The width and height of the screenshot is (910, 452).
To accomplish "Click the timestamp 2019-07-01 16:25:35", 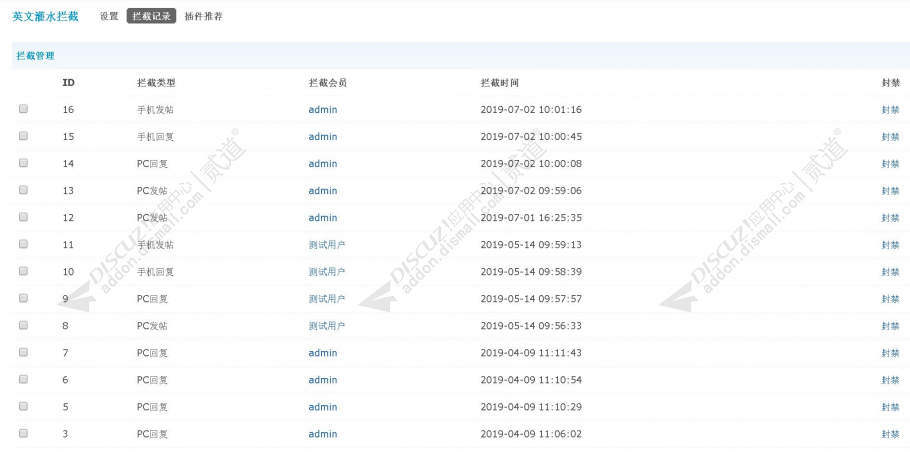I will coord(531,218).
